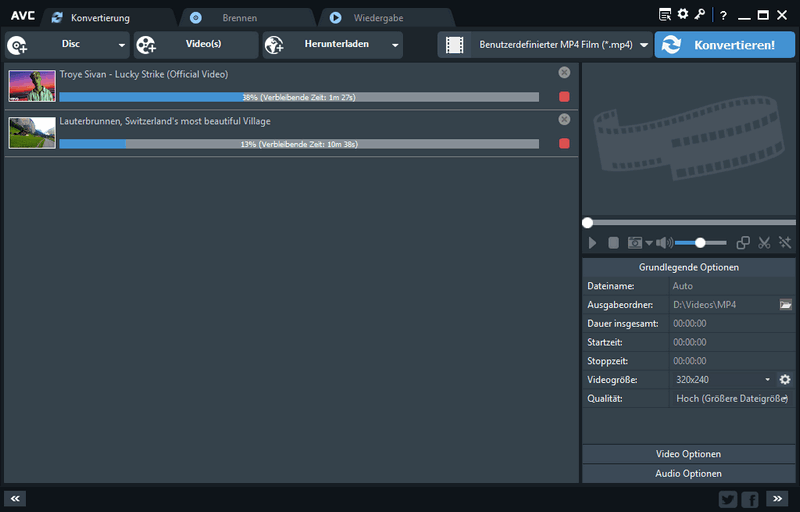The width and height of the screenshot is (800, 512).
Task: Stop the Lauterbrunnen download
Action: click(x=564, y=144)
